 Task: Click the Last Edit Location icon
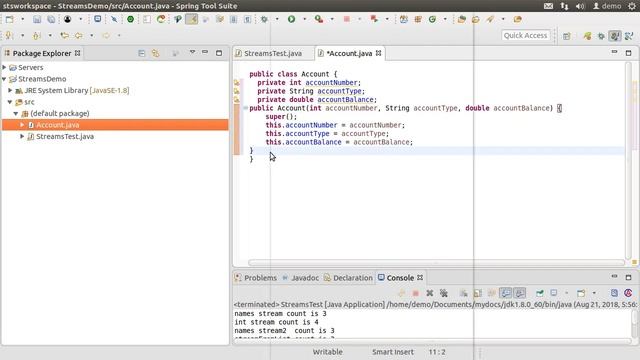pos(64,36)
